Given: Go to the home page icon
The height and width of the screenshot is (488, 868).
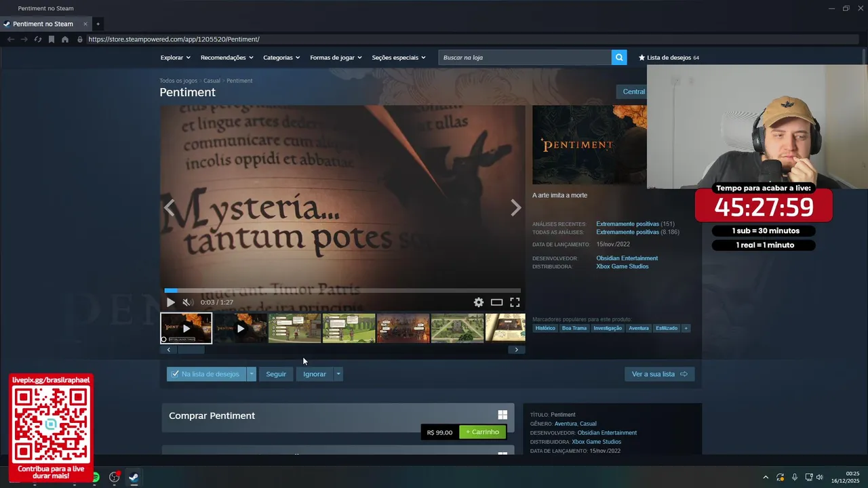Looking at the screenshot, I should point(65,39).
